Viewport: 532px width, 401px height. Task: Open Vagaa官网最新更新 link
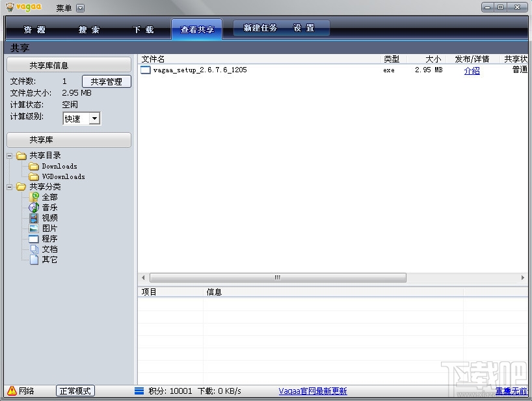coord(312,391)
